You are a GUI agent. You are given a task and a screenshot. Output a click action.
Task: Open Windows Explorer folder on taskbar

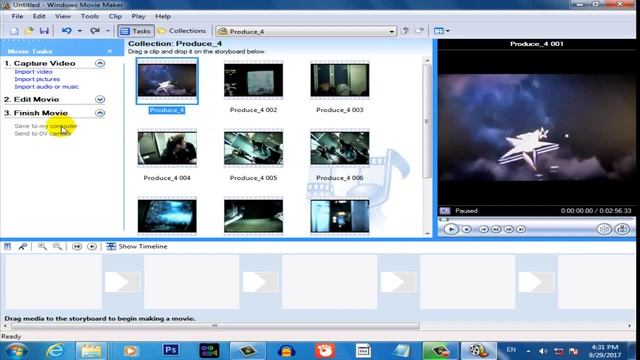(91, 351)
